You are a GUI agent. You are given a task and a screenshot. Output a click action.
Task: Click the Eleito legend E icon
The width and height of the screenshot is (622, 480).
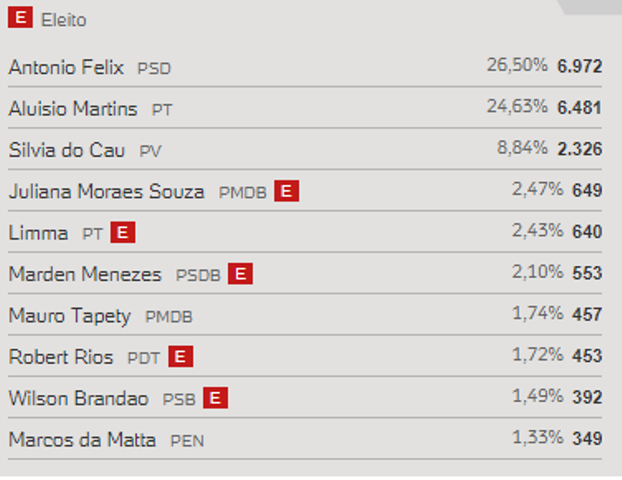coord(20,17)
